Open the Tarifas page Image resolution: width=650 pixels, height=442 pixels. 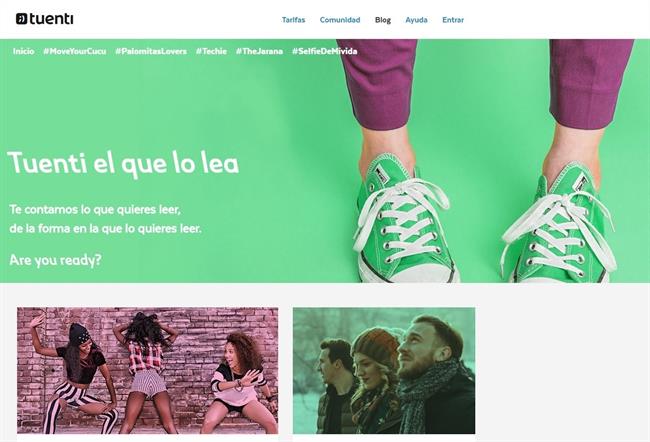pyautogui.click(x=293, y=20)
